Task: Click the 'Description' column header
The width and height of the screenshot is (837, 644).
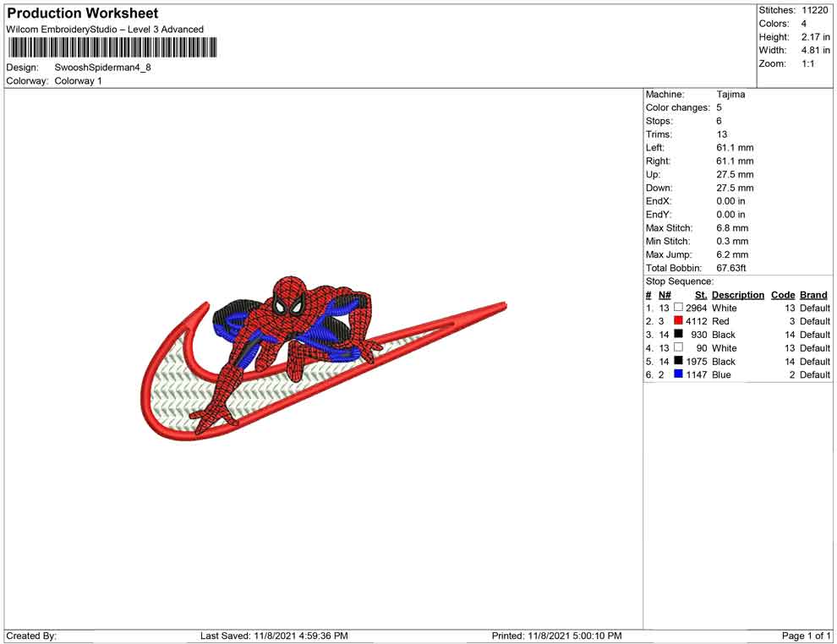Action: pos(738,295)
